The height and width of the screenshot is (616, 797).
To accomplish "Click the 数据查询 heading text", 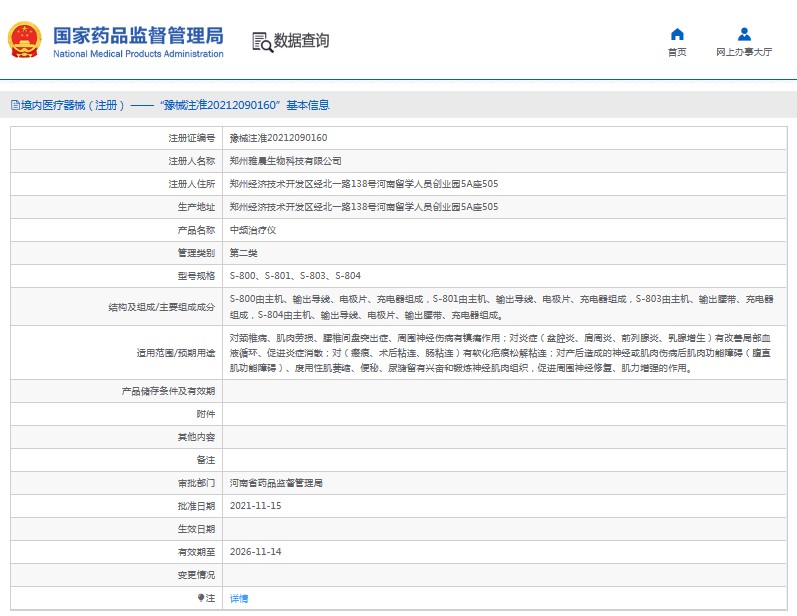I will (301, 41).
